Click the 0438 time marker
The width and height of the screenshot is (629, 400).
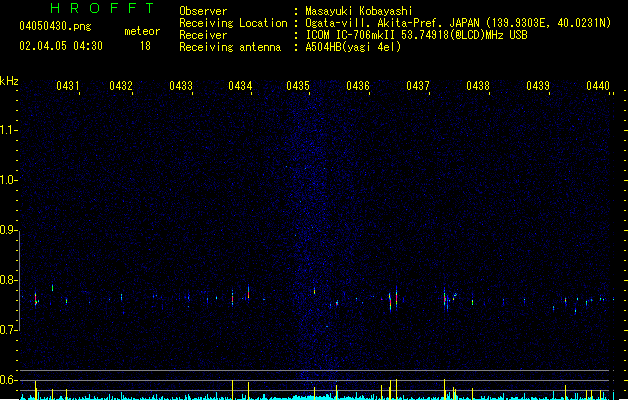point(478,86)
